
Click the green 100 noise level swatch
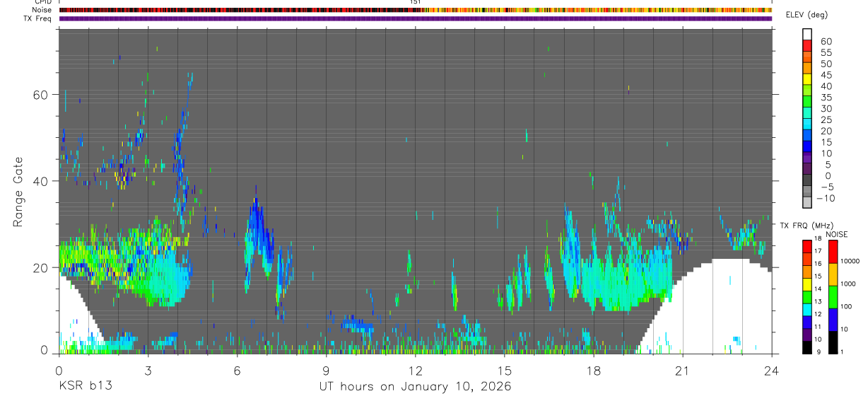coord(833,297)
